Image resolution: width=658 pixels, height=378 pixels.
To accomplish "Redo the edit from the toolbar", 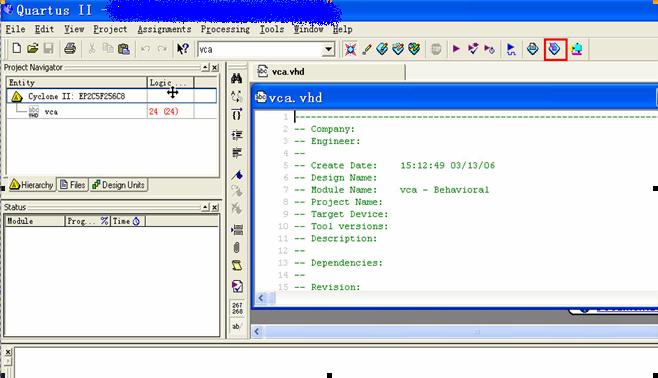I will (162, 49).
